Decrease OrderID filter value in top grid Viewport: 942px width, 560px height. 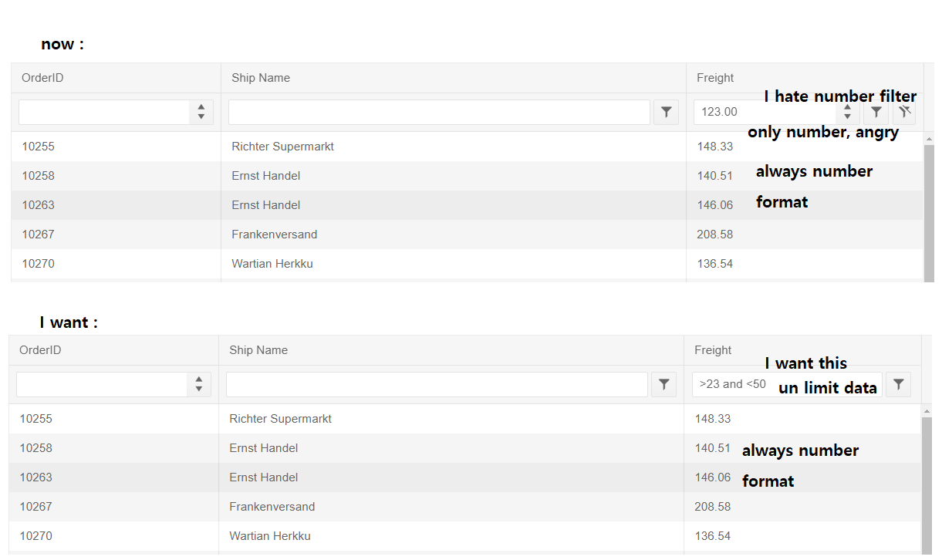(x=201, y=117)
